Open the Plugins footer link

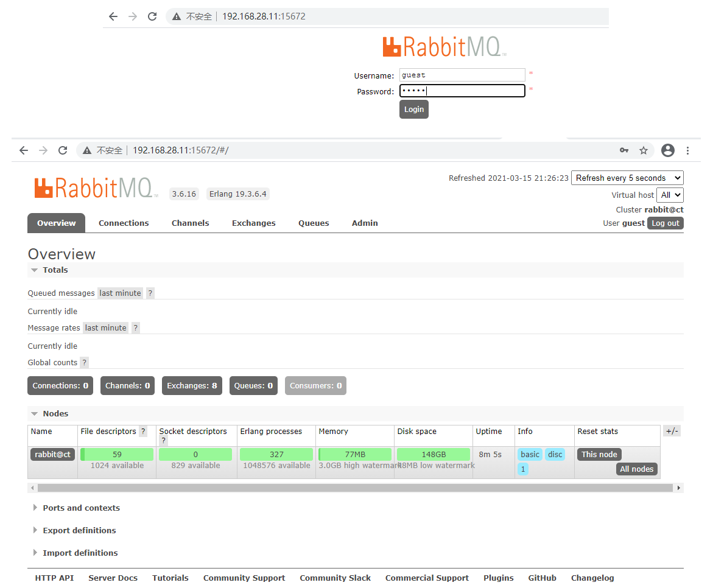coord(499,578)
